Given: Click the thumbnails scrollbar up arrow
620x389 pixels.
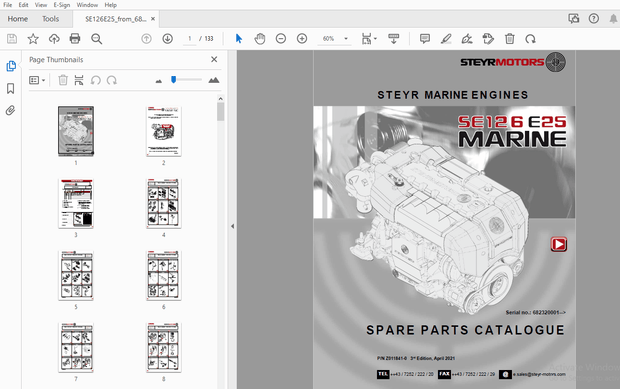Looking at the screenshot, I should [x=221, y=98].
